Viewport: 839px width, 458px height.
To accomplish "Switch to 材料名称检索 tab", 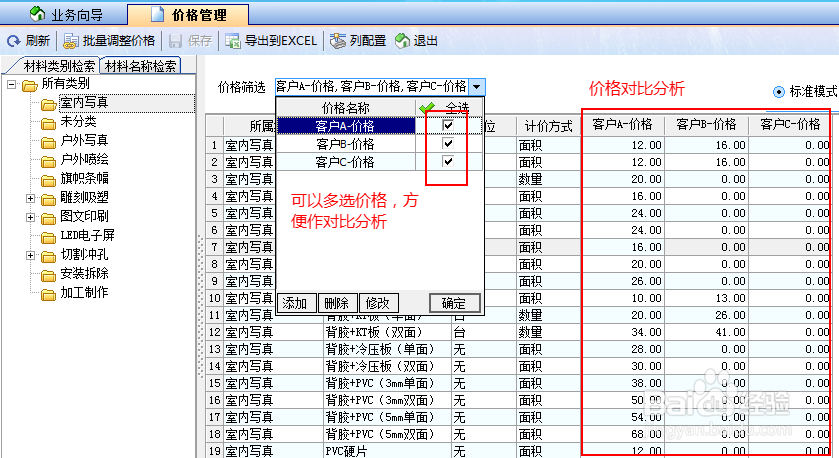I will [140, 66].
